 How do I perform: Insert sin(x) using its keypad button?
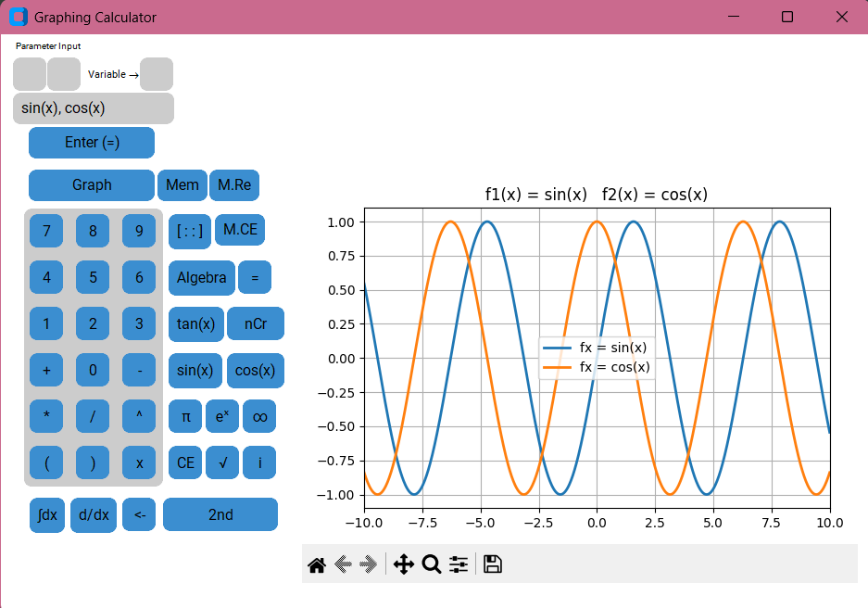point(195,370)
